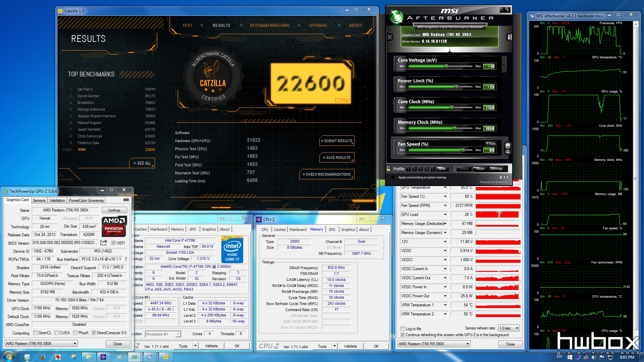This screenshot has height=362, width=644.
Task: Select Afterburner profile slot 3
Action: [421, 169]
